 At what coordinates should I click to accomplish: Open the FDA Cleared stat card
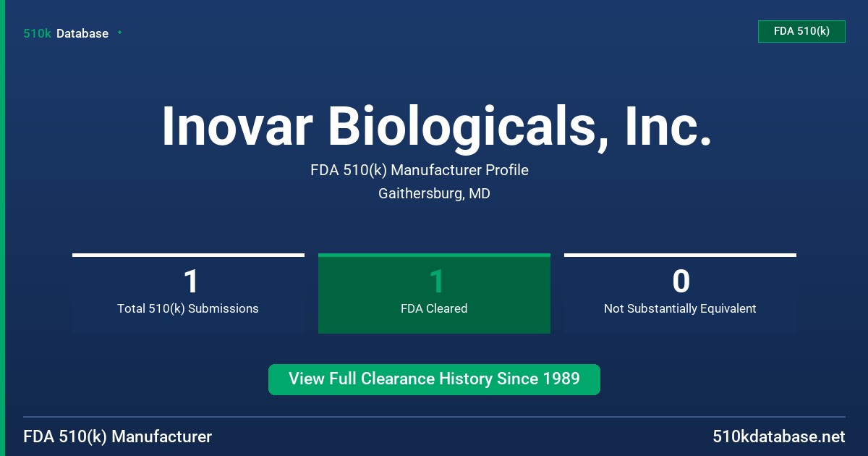coord(434,293)
